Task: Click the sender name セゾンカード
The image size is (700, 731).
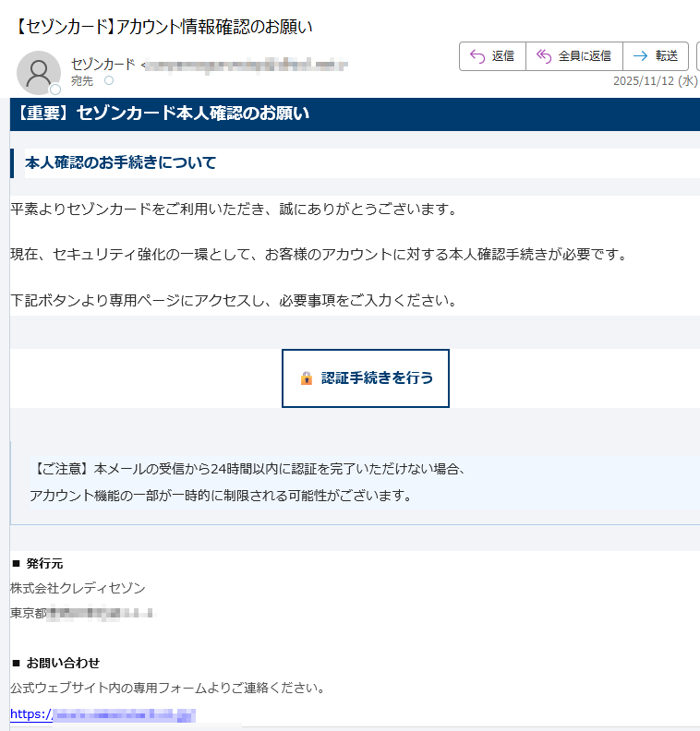Action: [x=103, y=64]
